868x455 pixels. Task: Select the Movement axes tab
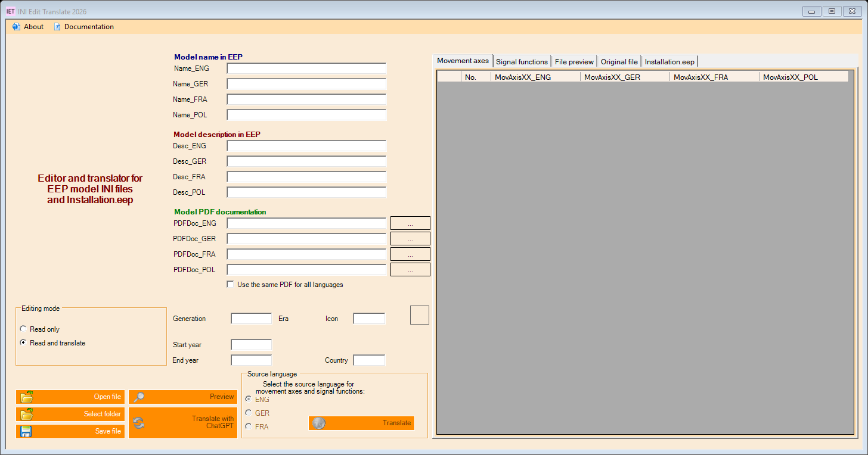click(463, 61)
